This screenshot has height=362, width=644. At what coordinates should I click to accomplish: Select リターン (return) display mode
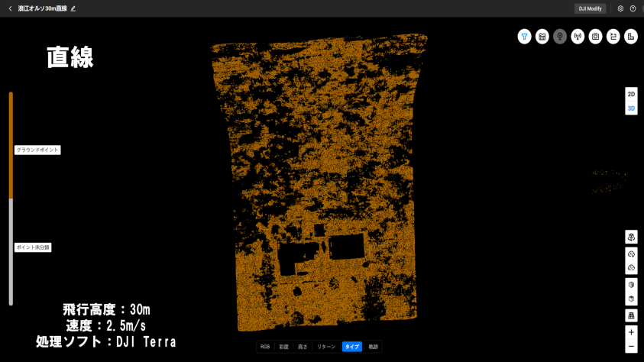point(326,347)
